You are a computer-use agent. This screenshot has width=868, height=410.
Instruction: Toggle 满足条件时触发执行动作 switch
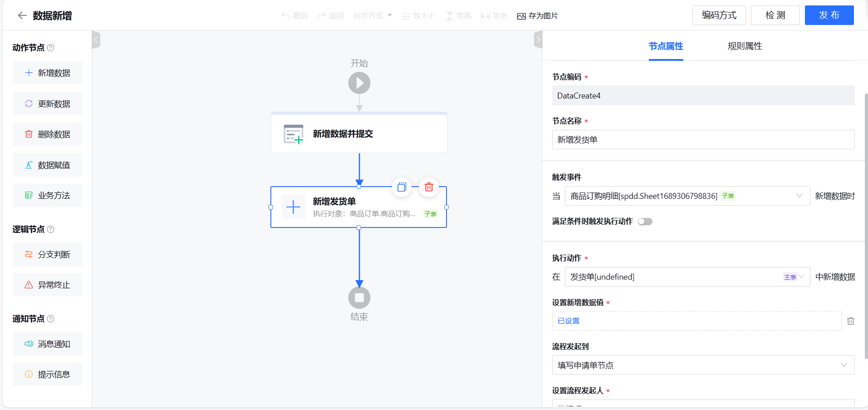tap(645, 222)
